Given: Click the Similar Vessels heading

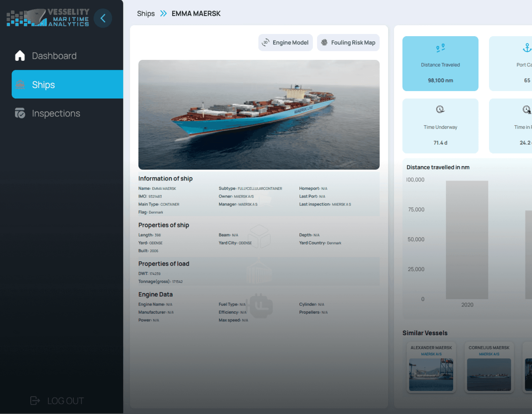Looking at the screenshot, I should pos(425,333).
